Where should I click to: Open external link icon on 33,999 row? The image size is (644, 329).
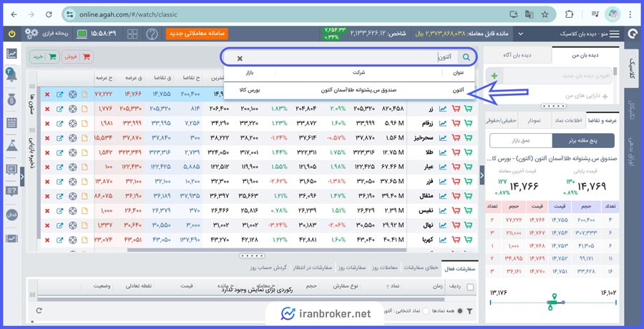[x=59, y=123]
